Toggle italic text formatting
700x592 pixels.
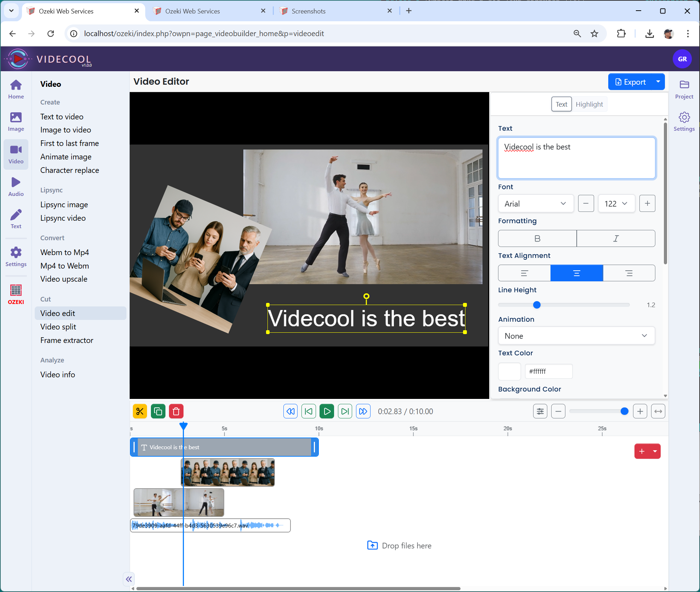616,238
